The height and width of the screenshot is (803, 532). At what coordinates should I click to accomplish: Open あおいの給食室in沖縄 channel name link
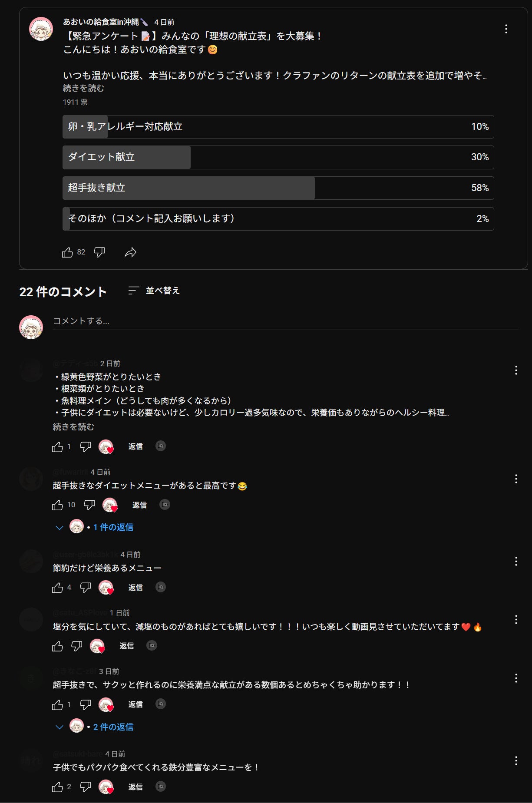(101, 22)
